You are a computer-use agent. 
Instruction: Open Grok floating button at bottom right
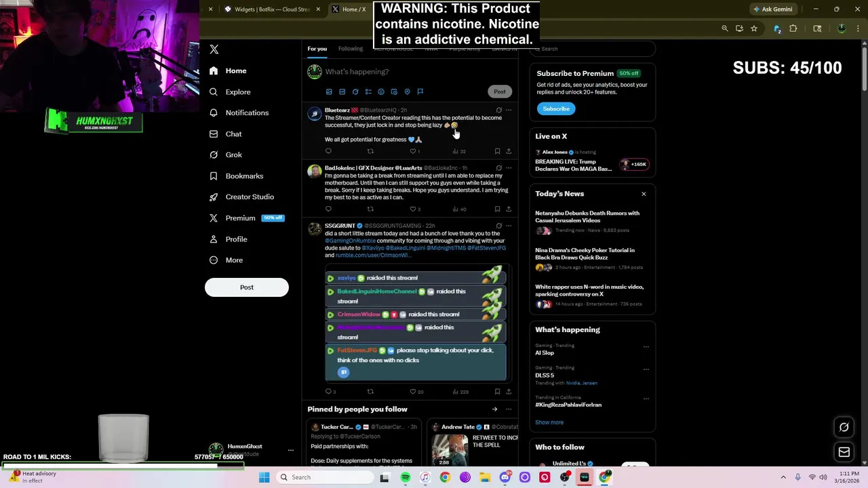tap(844, 428)
